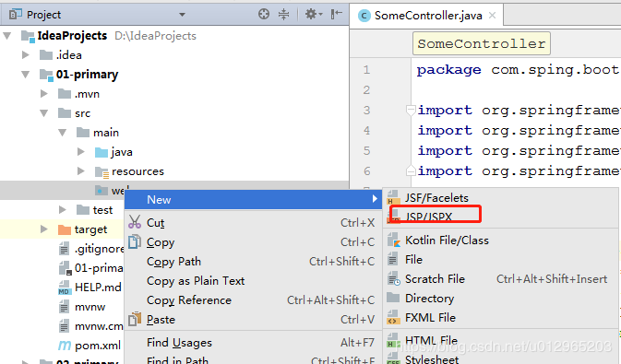621x364 pixels.
Task: Click the collapse all icon in Project panel
Action: 283,15
